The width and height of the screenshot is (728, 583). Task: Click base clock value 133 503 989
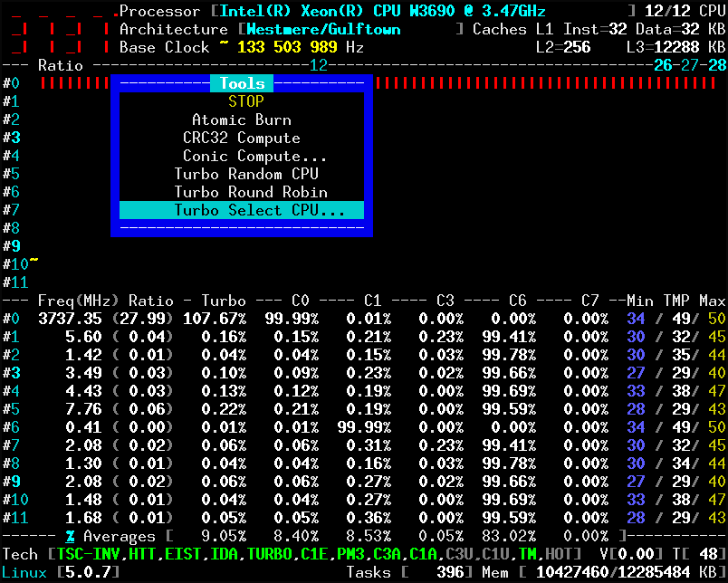pos(287,47)
